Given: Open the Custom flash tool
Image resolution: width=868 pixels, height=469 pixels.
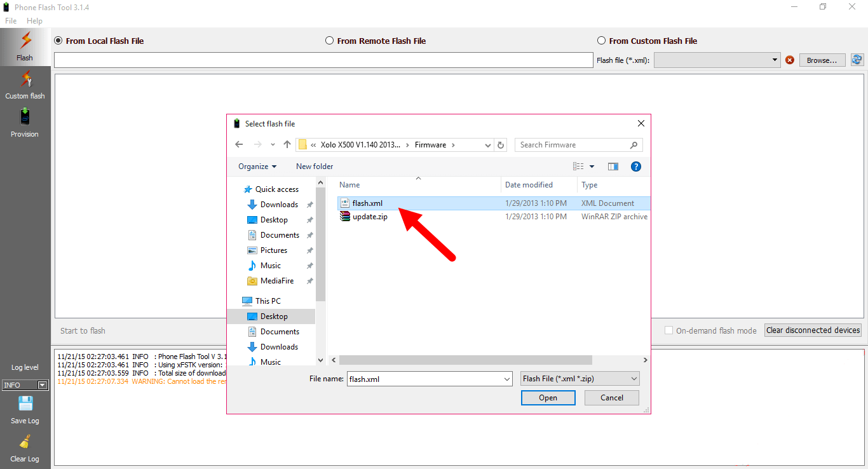Looking at the screenshot, I should 25,85.
